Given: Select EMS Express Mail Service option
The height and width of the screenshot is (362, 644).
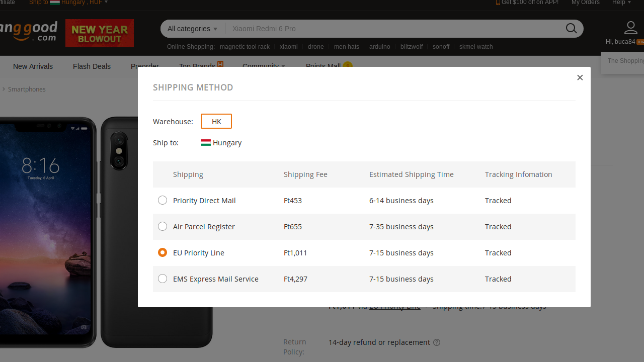Looking at the screenshot, I should pos(163,279).
